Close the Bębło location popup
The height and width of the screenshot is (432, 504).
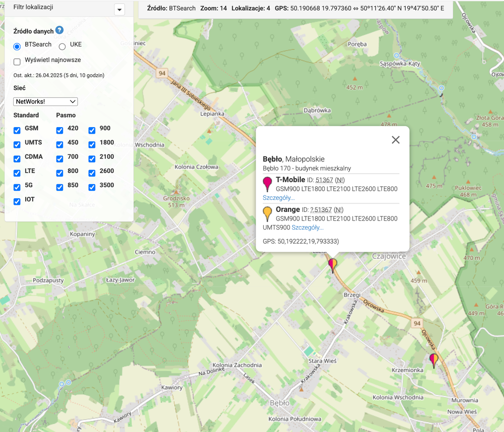click(x=396, y=140)
